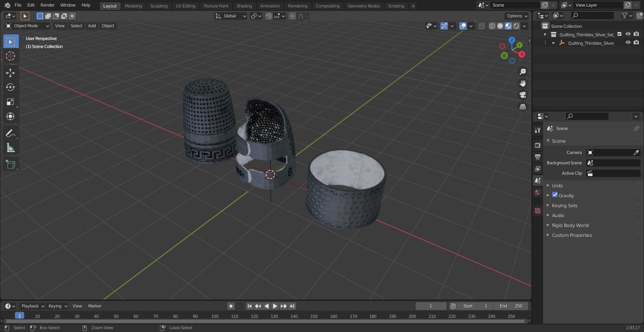Click the Blender logo menu icon
The height and width of the screenshot is (332, 644).
[7, 5]
